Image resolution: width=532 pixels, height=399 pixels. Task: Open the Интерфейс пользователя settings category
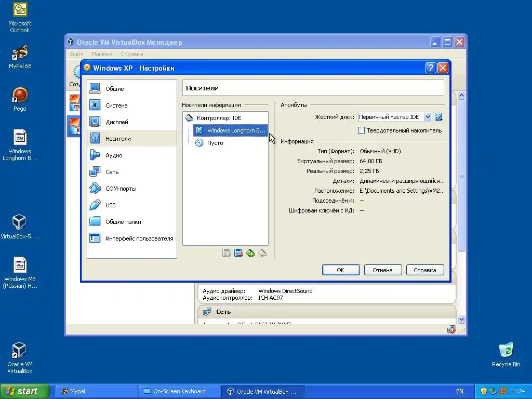tap(131, 238)
